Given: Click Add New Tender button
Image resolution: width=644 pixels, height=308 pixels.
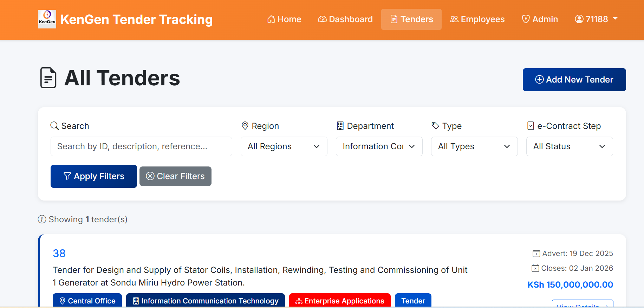Looking at the screenshot, I should 574,80.
